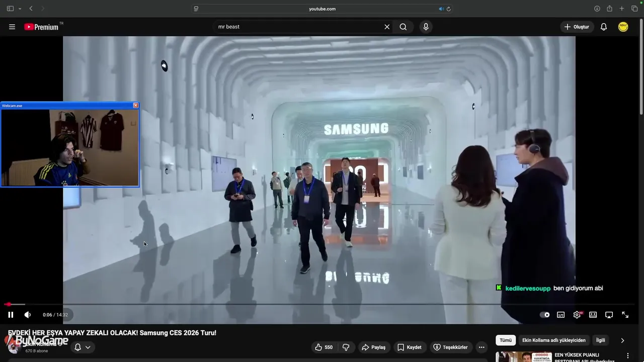
Task: Open the EEN YÜKSEK PUANLI recommended video thumbnail
Action: pos(523,356)
